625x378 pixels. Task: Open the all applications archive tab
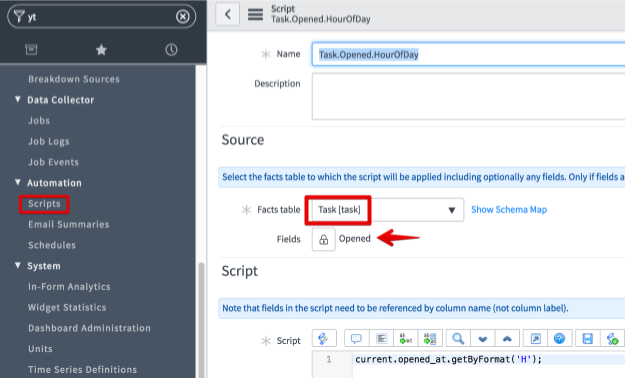31,49
